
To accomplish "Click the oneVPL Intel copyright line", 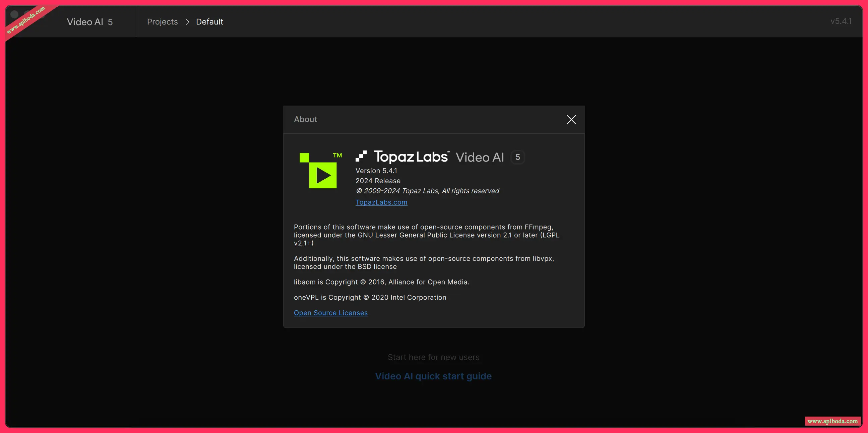I will [370, 298].
